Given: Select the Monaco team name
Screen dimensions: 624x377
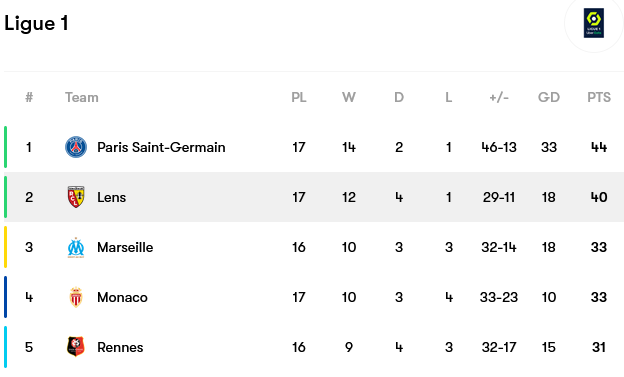Looking at the screenshot, I should [122, 297].
